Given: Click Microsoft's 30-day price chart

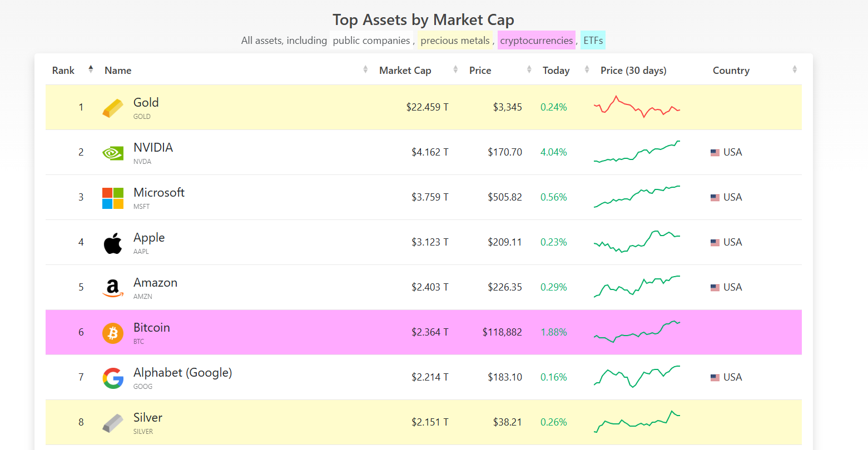Looking at the screenshot, I should (x=637, y=197).
